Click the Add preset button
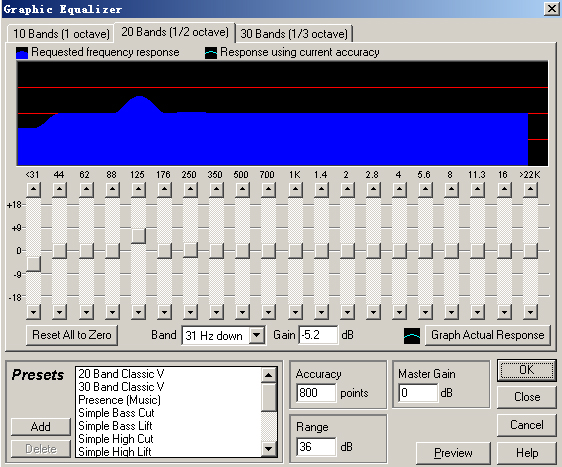562x467 pixels. coord(41,427)
